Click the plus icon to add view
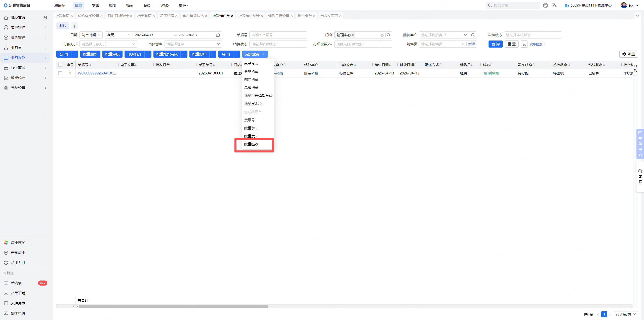Image resolution: width=644 pixels, height=320 pixels. click(74, 26)
